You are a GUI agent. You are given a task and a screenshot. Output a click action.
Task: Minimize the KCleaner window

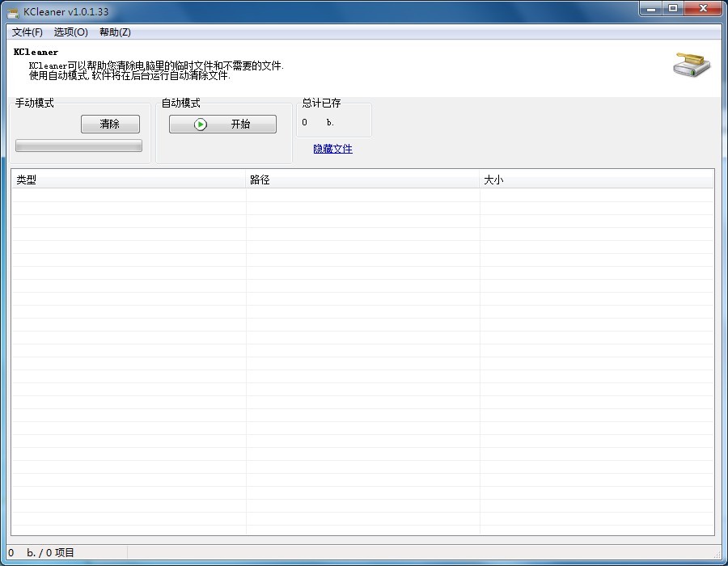[652, 9]
